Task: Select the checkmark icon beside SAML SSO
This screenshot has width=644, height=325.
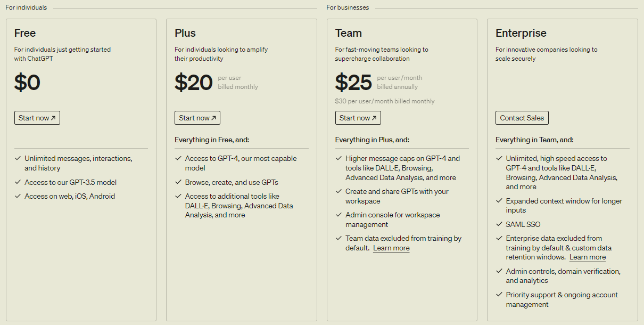Action: point(499,224)
